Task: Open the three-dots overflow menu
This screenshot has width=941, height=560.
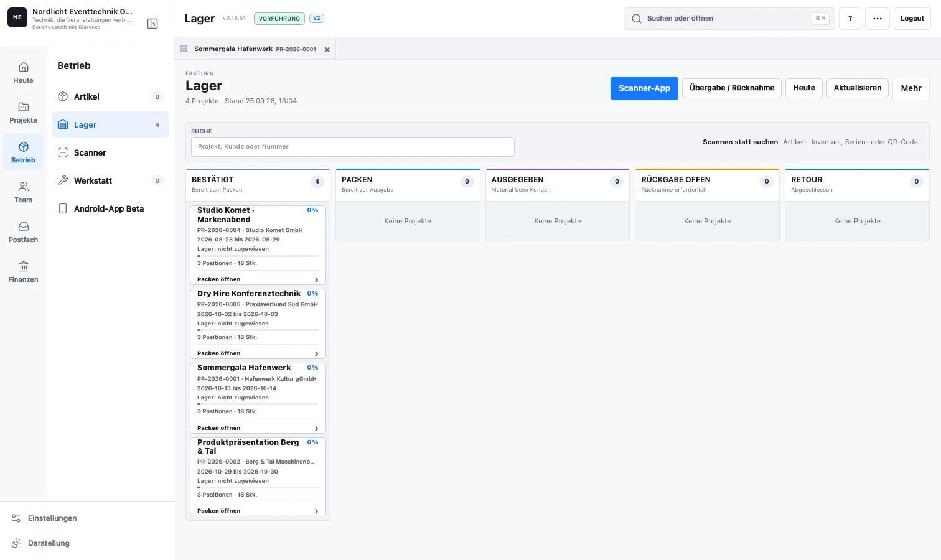Action: tap(878, 19)
